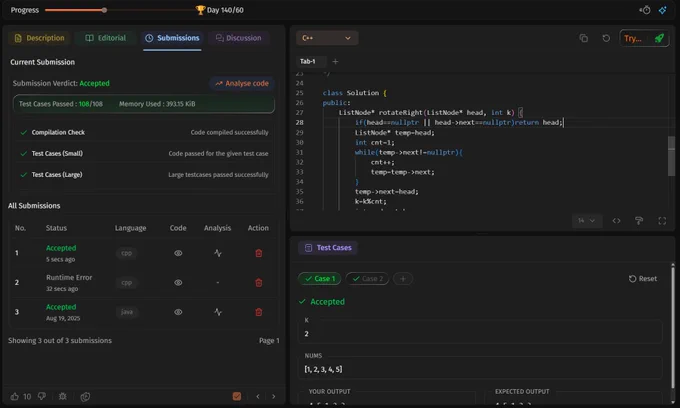Reset the test cases
Screen dimensions: 680x408
(x=643, y=279)
